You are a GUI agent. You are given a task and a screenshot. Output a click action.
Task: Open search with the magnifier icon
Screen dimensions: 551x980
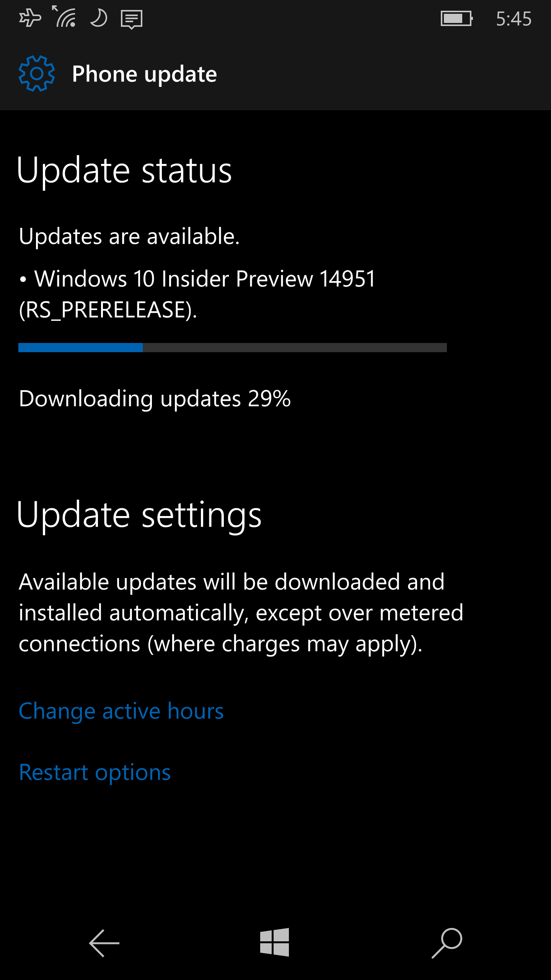(x=447, y=943)
